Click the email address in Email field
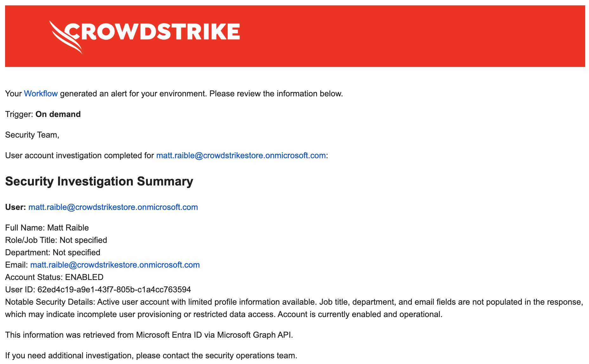Viewport: 589px width, 364px height. tap(115, 265)
